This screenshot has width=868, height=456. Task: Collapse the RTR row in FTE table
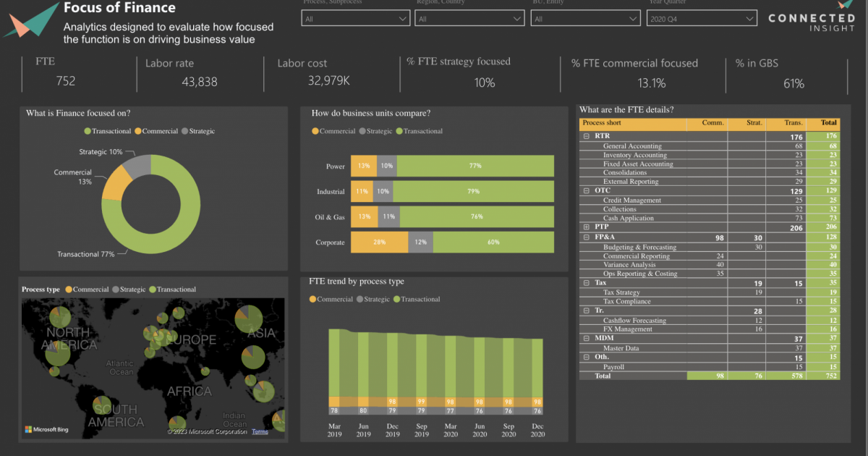point(586,136)
